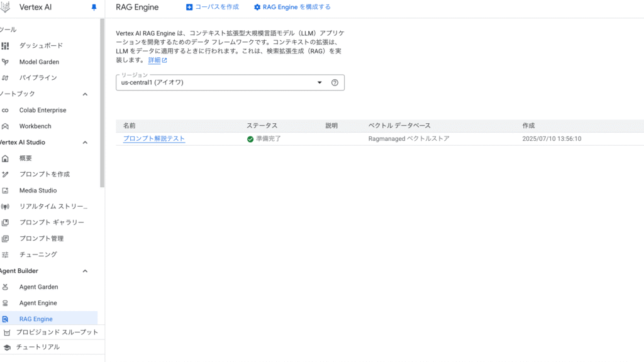Collapse the Agent Builder section
This screenshot has height=362, width=644.
(x=85, y=271)
